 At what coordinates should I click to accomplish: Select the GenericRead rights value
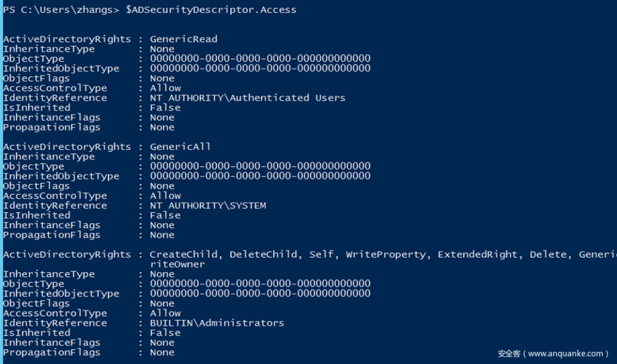pyautogui.click(x=183, y=39)
